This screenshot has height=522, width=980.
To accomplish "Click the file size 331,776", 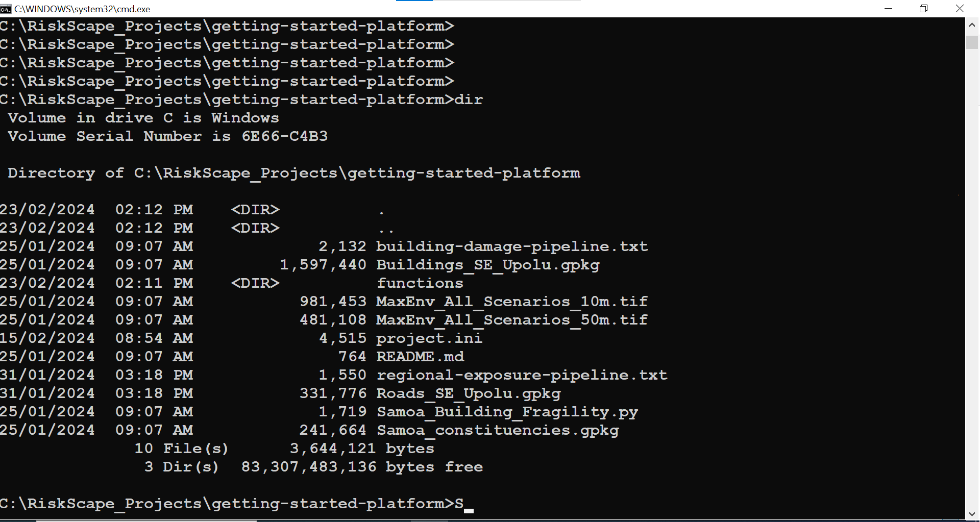I will pos(333,393).
